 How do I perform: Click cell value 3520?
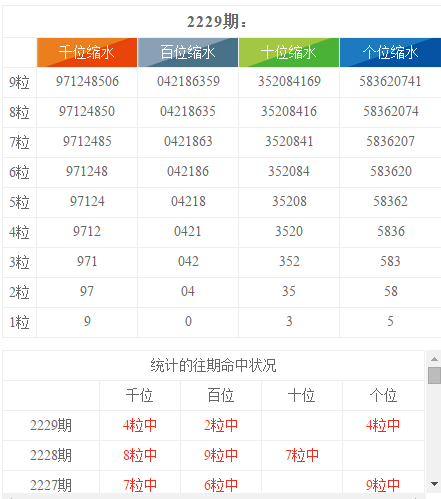(289, 231)
